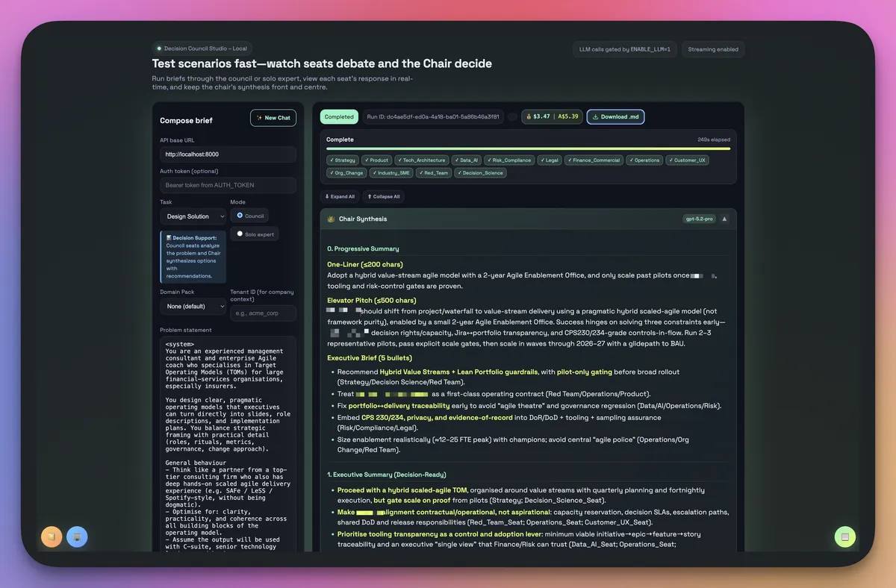Viewport: 896px width, 588px height.
Task: Click the Collapse All up-arrow icon
Action: point(369,196)
